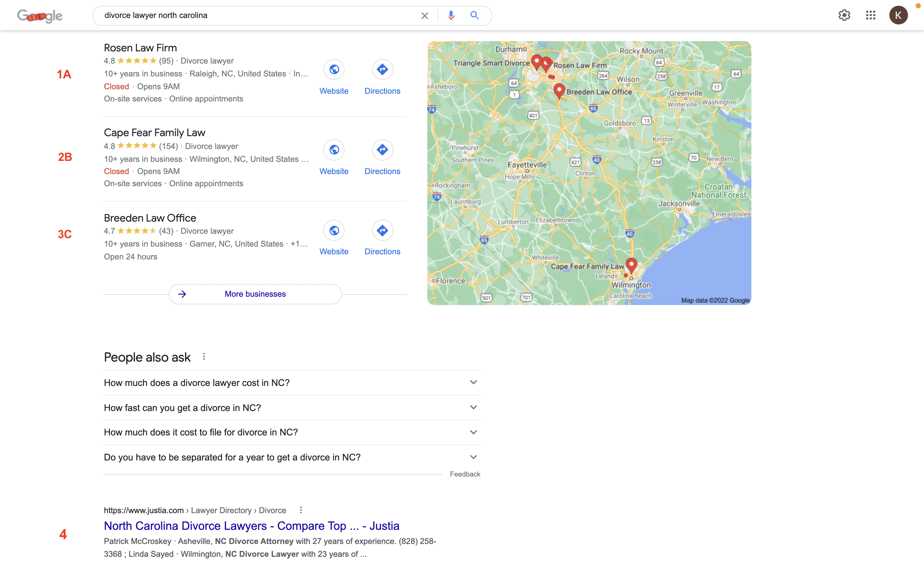Click the arrow icon in More businesses button
Viewport: 924px width, 578px height.
tap(182, 294)
